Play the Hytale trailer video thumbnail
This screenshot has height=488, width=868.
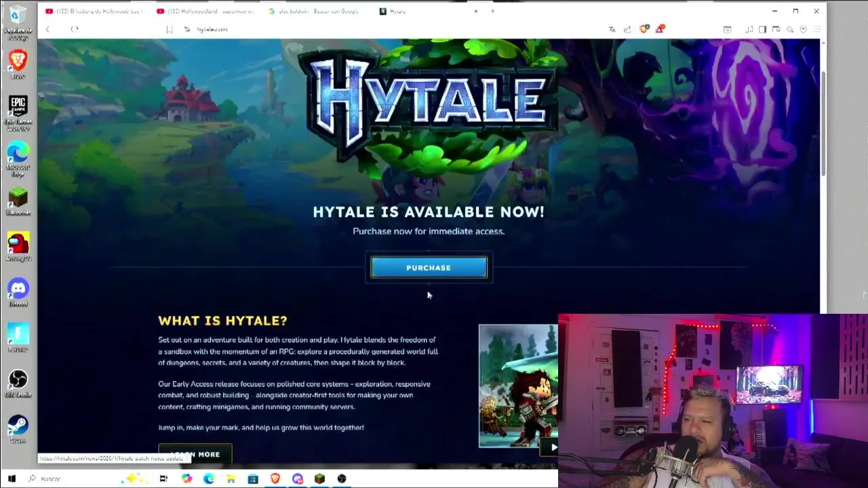(518, 386)
